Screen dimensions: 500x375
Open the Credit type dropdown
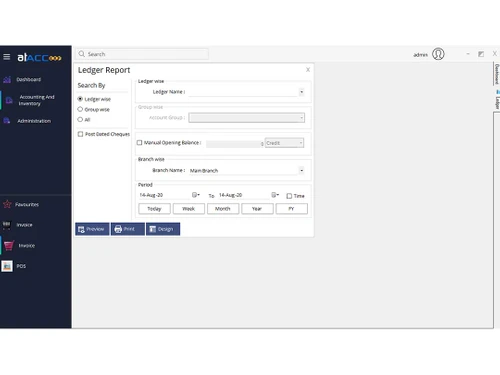click(x=284, y=143)
